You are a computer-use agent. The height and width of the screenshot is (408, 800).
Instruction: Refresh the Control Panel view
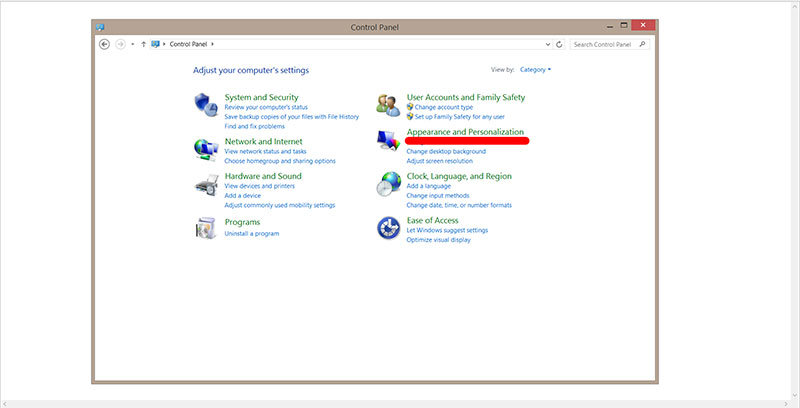tap(559, 44)
